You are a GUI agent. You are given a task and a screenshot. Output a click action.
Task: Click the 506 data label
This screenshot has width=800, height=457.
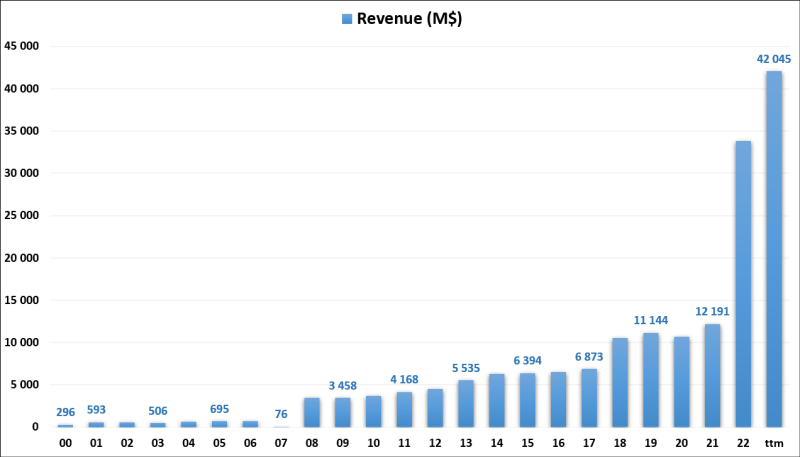tap(158, 411)
